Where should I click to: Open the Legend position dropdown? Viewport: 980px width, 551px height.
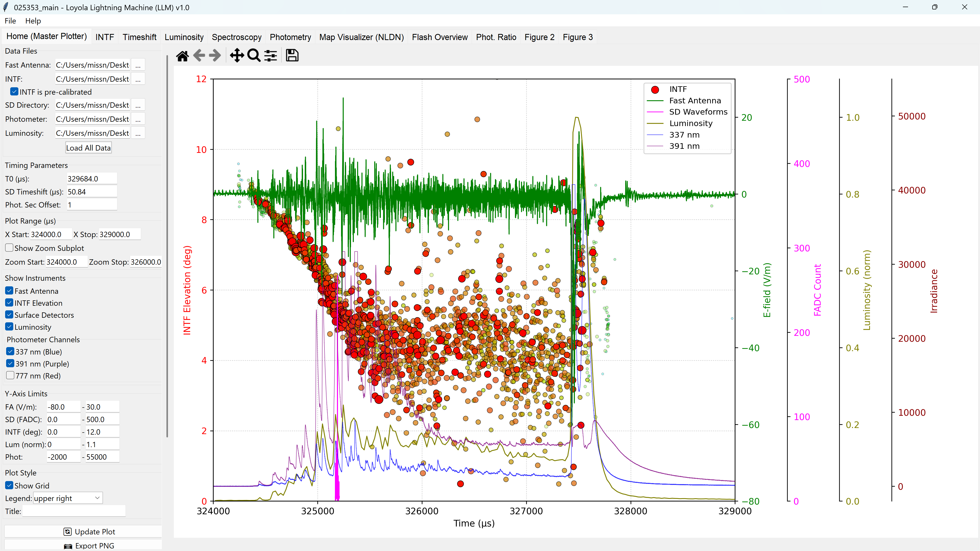[68, 498]
